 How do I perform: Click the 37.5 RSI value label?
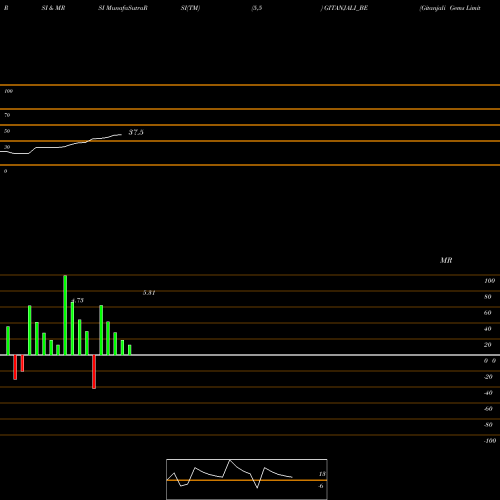coord(136,132)
